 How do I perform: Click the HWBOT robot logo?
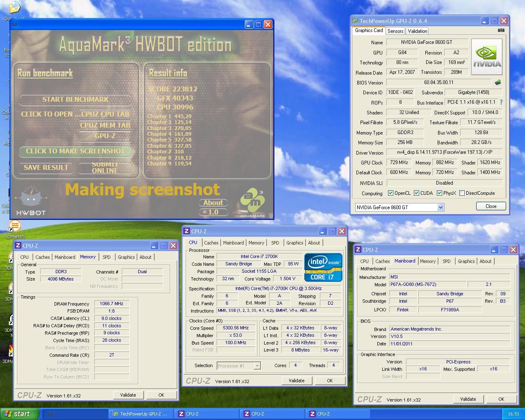coord(31,201)
